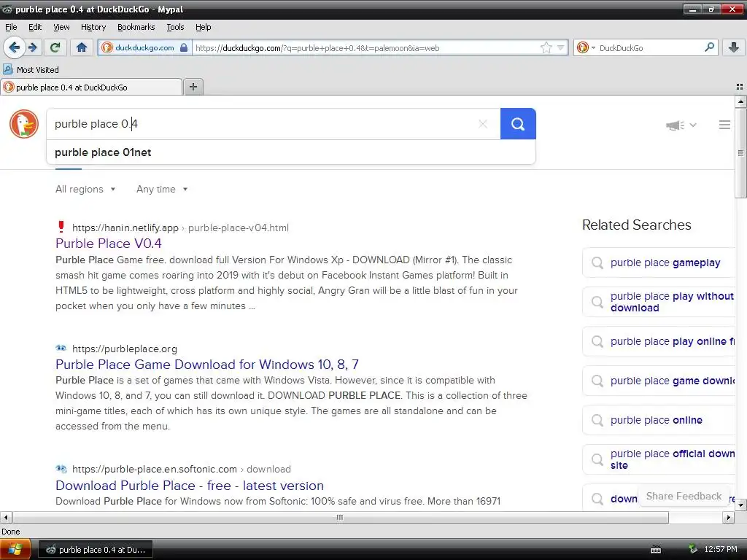
Task: Click the magnifier in the browser search box
Action: (x=709, y=47)
